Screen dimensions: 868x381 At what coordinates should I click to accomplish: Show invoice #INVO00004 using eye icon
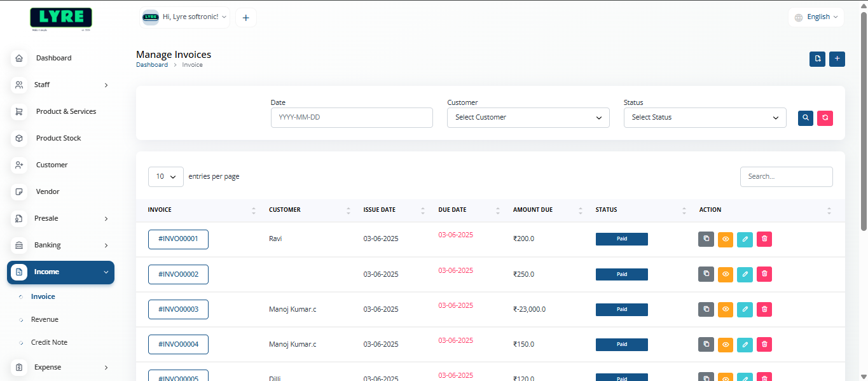tap(726, 344)
